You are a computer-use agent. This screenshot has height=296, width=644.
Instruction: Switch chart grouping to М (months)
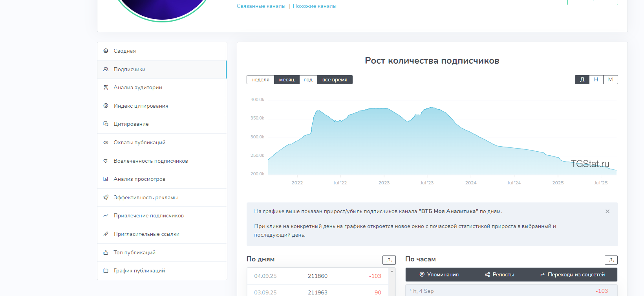tap(610, 80)
